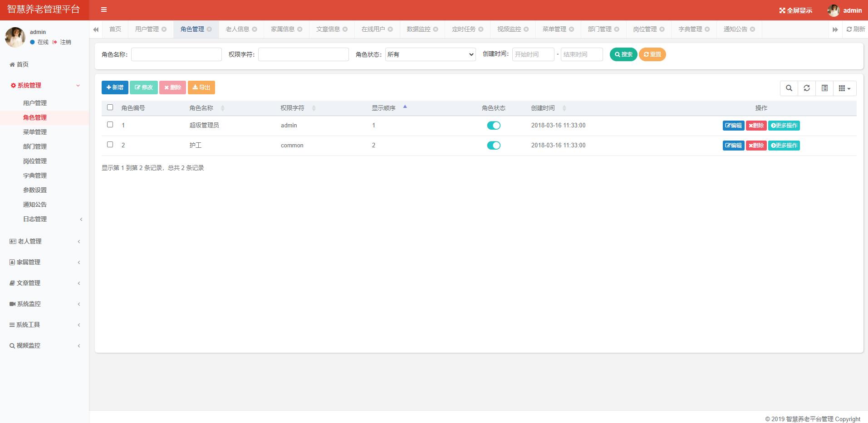Image resolution: width=868 pixels, height=423 pixels.
Task: Close the 用户管理 tab
Action: (x=164, y=29)
